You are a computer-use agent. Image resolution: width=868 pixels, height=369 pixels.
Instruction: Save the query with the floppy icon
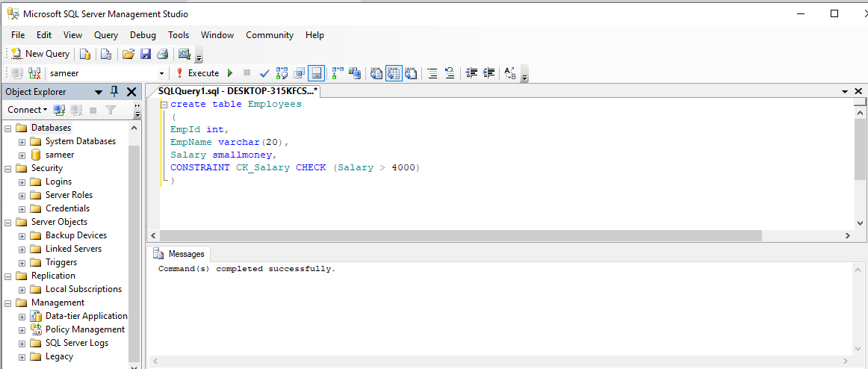click(145, 54)
